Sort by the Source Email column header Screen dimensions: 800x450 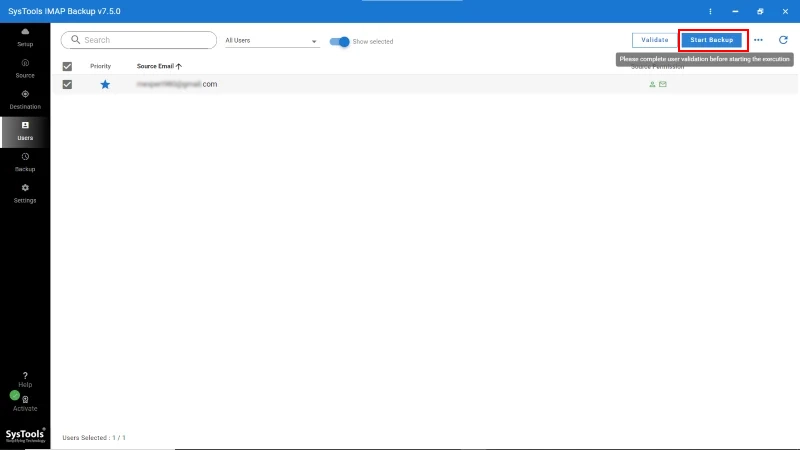(x=155, y=66)
